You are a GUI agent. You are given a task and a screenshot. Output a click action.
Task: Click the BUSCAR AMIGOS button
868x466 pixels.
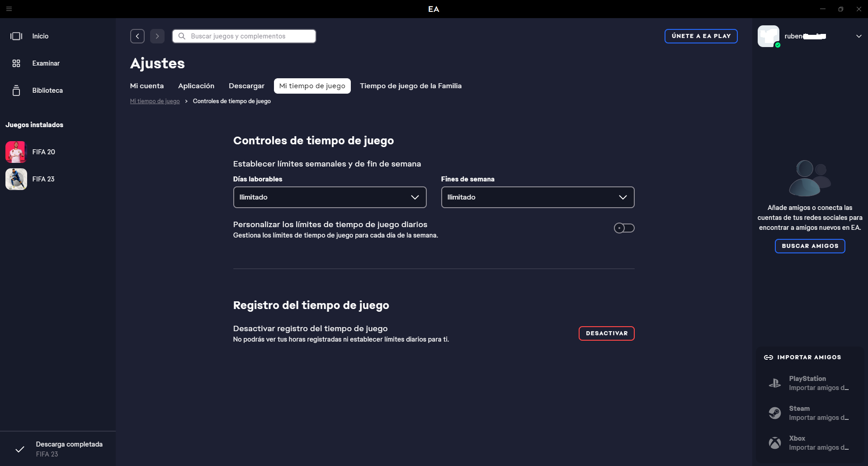(810, 246)
